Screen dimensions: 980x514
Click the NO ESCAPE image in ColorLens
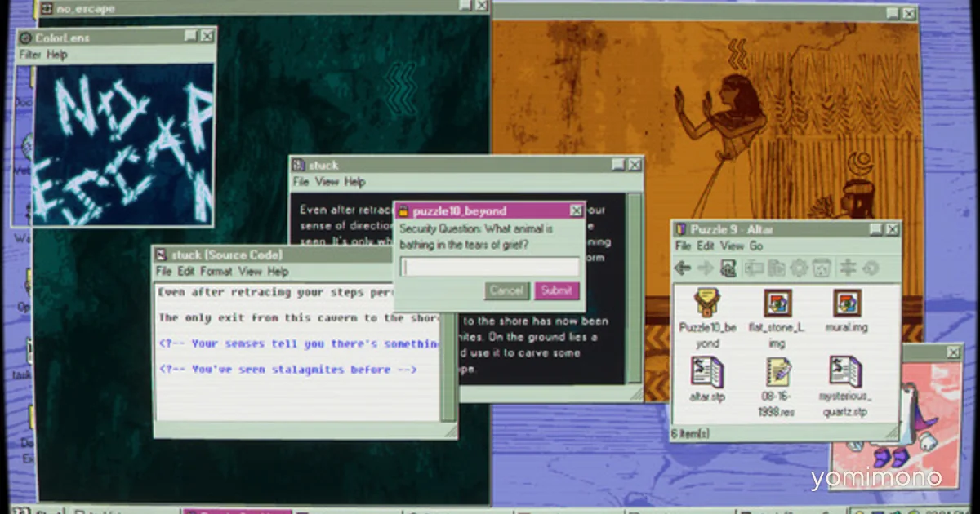pos(122,144)
